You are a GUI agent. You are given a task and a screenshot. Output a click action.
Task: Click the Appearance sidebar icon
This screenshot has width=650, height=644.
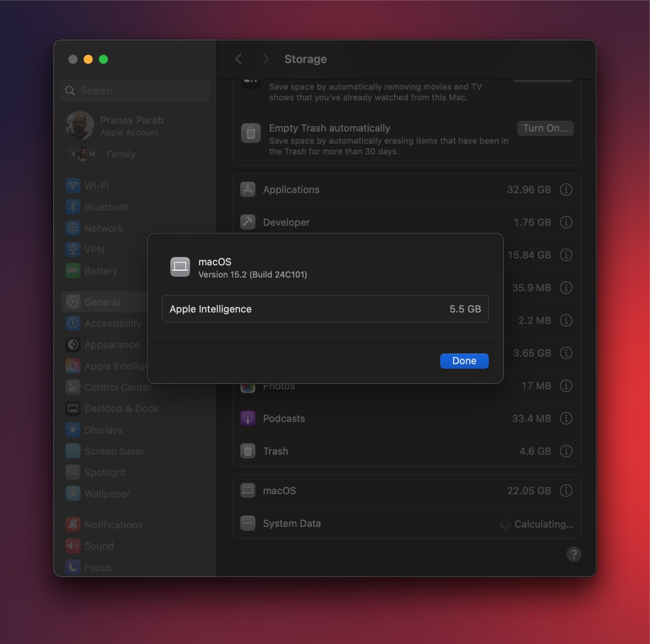click(73, 345)
